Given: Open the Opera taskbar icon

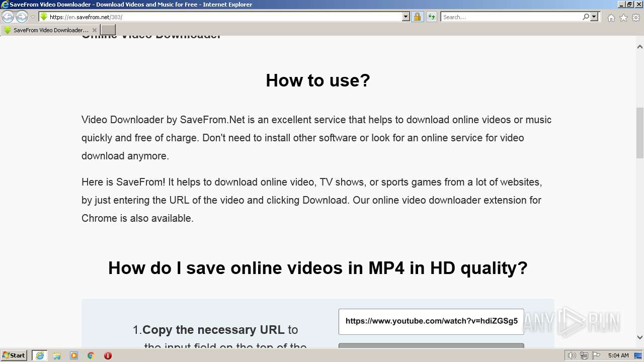Looking at the screenshot, I should (x=108, y=355).
